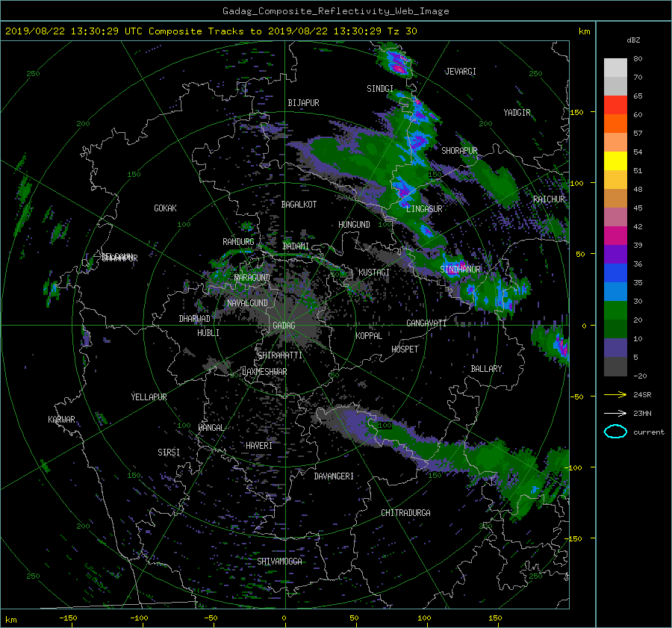This screenshot has width=672, height=628.
Task: Select the blue 35-36 dBZ legend swatch
Action: pos(615,273)
